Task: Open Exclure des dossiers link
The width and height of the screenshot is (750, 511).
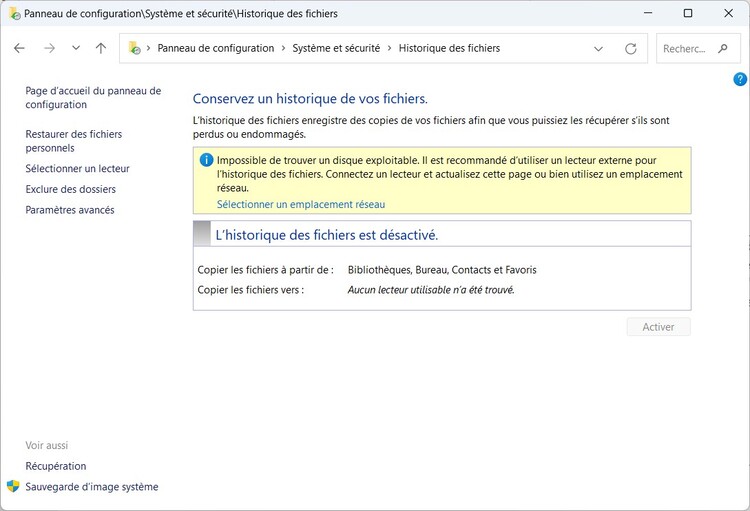Action: pos(70,189)
